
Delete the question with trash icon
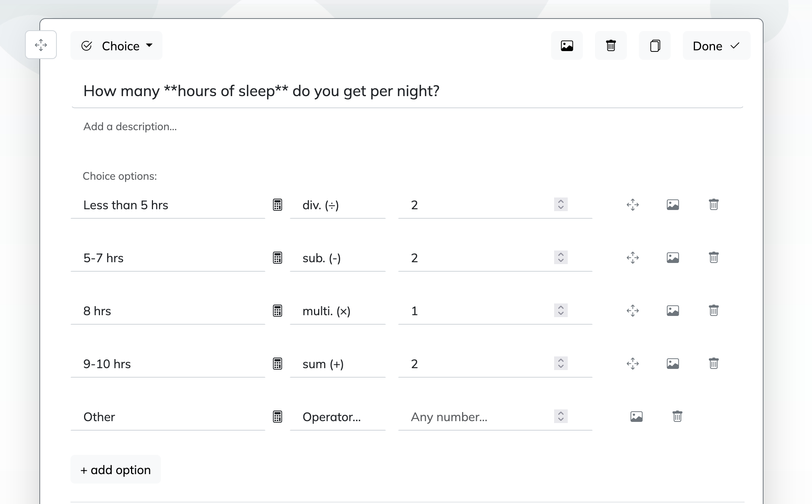pyautogui.click(x=611, y=46)
